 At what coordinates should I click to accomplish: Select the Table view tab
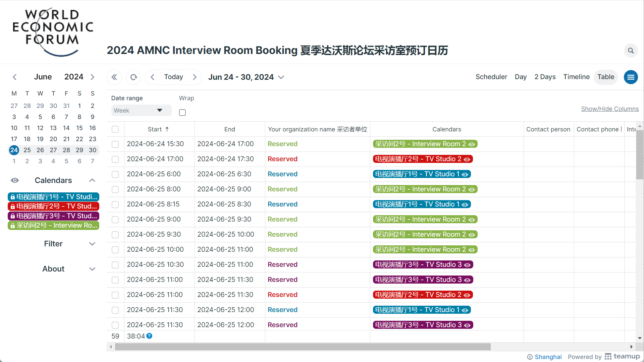(606, 77)
